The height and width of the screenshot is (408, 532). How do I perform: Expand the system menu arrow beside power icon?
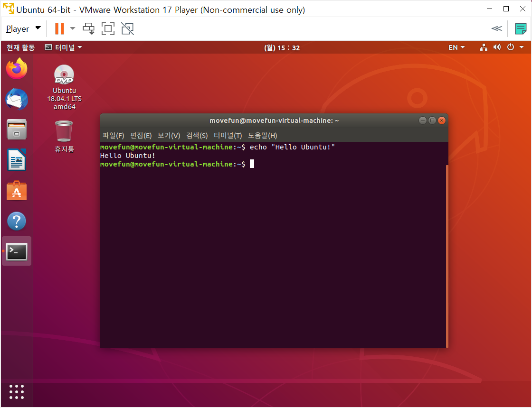[x=522, y=47]
